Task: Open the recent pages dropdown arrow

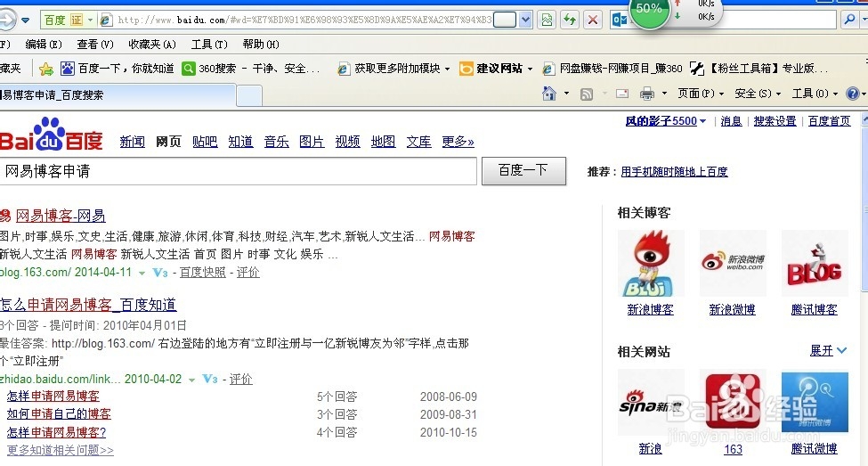Action: tap(26, 20)
